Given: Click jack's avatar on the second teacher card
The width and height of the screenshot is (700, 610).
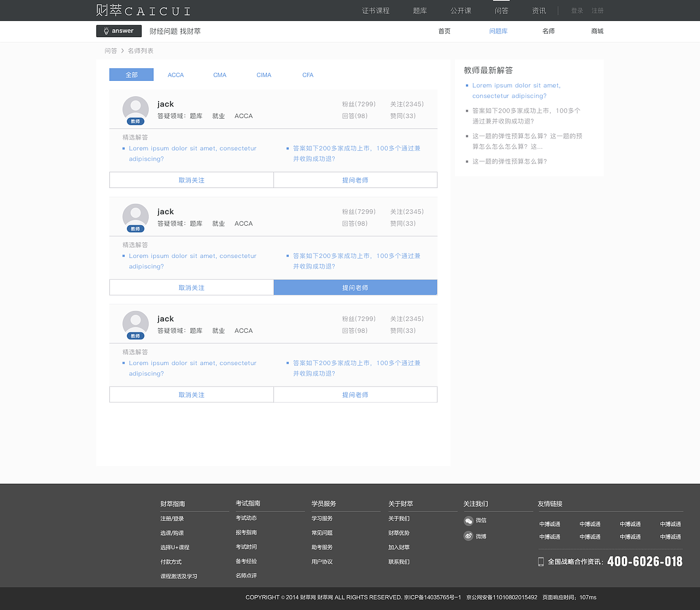Looking at the screenshot, I should point(135,215).
